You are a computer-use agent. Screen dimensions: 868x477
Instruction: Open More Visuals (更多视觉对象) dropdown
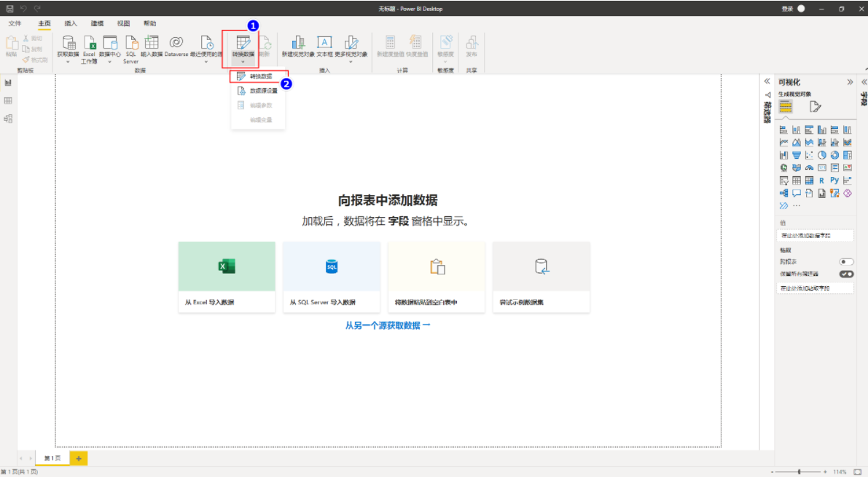click(351, 61)
